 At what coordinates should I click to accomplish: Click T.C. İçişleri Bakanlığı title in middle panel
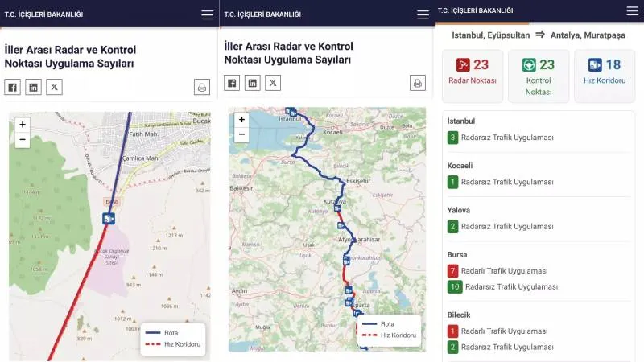(262, 14)
